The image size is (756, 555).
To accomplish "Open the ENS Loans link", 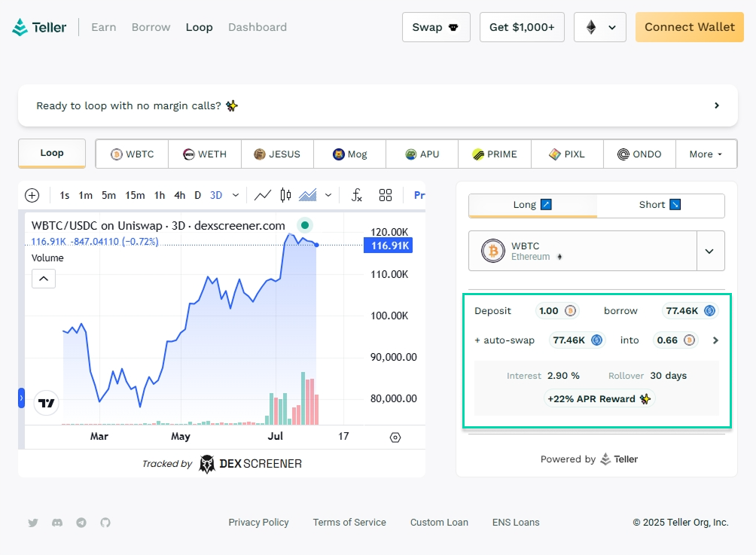I will click(516, 523).
